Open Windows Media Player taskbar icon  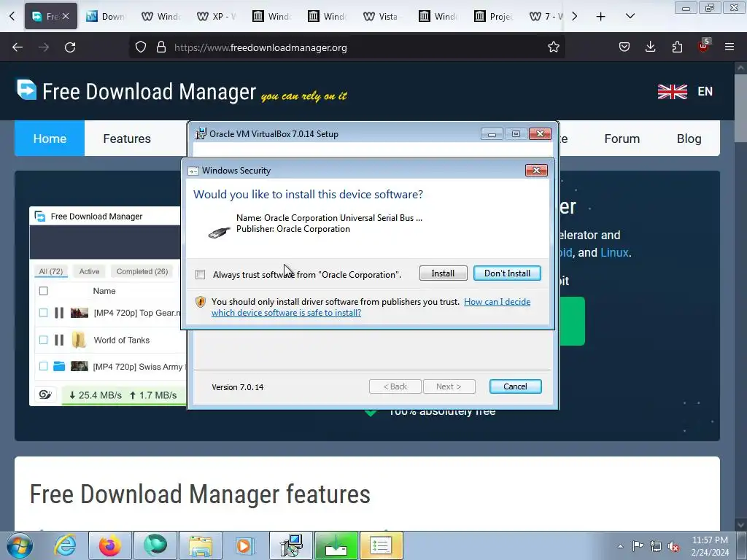tap(245, 545)
